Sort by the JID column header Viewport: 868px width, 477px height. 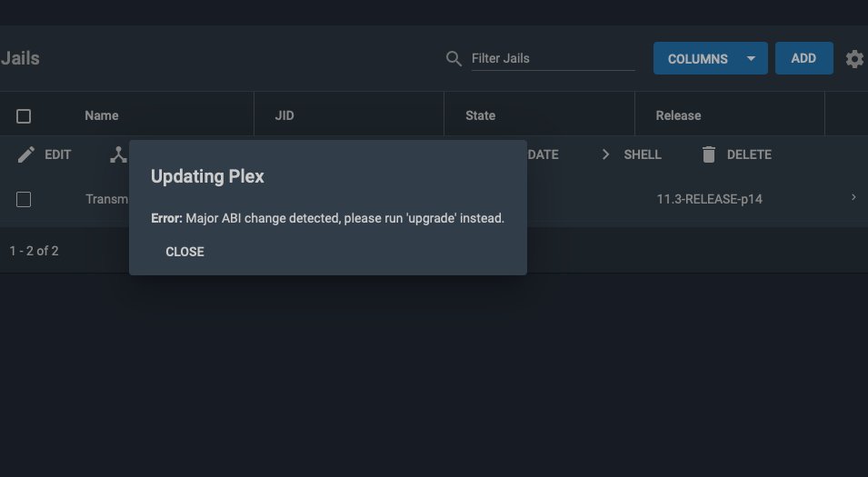point(284,115)
